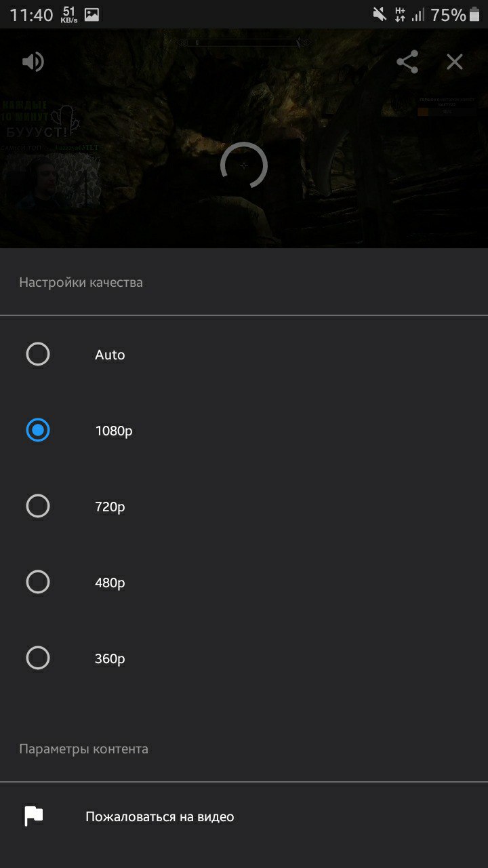Tap the 720p quality label
Image resolution: width=488 pixels, height=868 pixels.
click(x=110, y=507)
